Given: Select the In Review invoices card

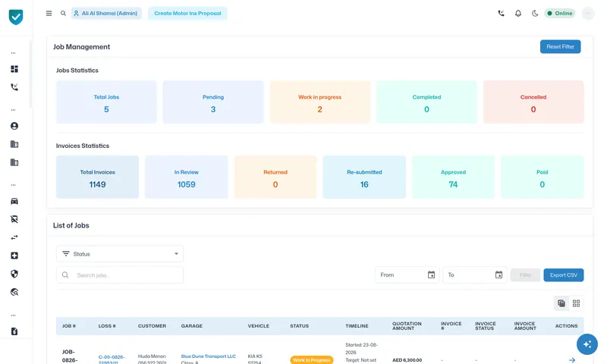Looking at the screenshot, I should point(186,177).
